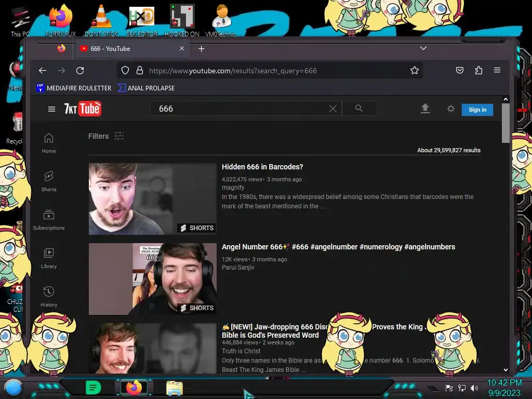Open History in sidebar
Screen dimensions: 532x399
coord(49,297)
